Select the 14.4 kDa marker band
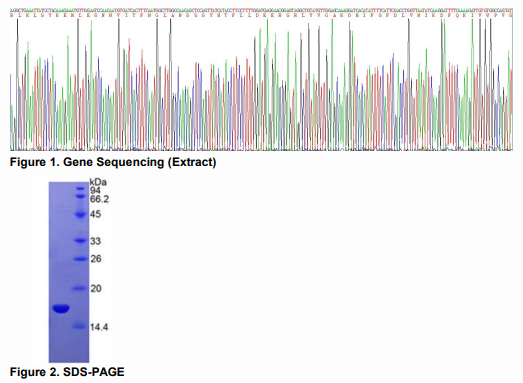This screenshot has height=383, width=523. click(x=79, y=326)
